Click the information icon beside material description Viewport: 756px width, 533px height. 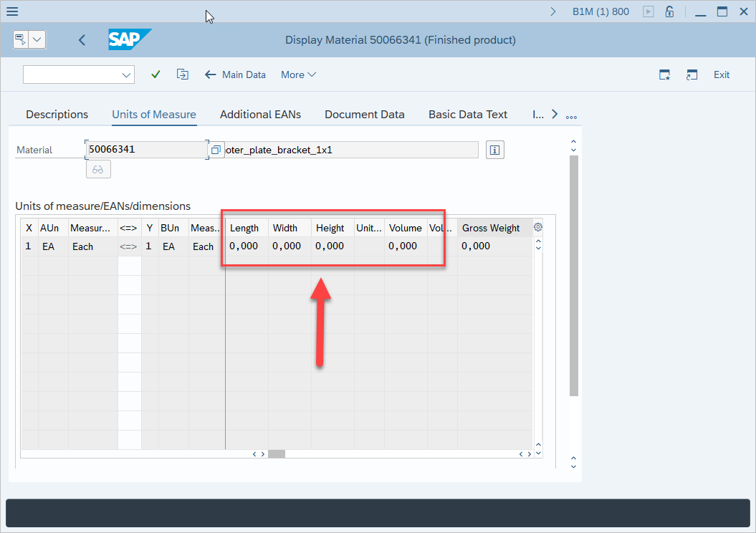pyautogui.click(x=494, y=150)
